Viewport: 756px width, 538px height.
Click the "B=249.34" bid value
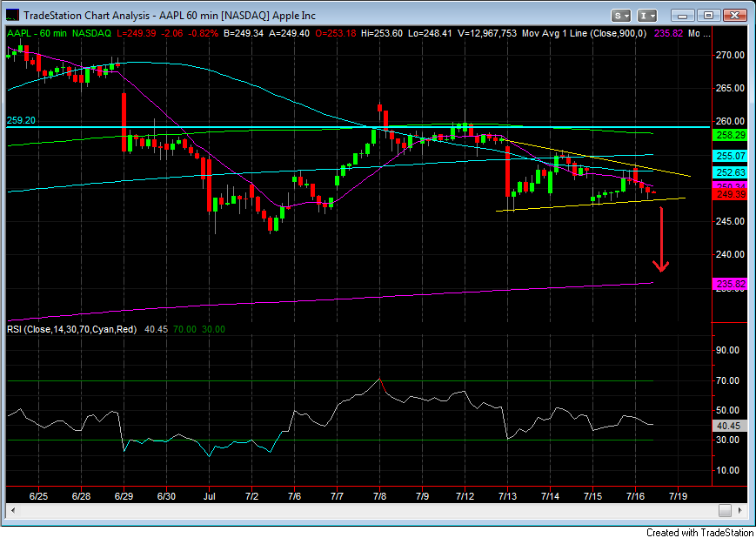[x=243, y=33]
